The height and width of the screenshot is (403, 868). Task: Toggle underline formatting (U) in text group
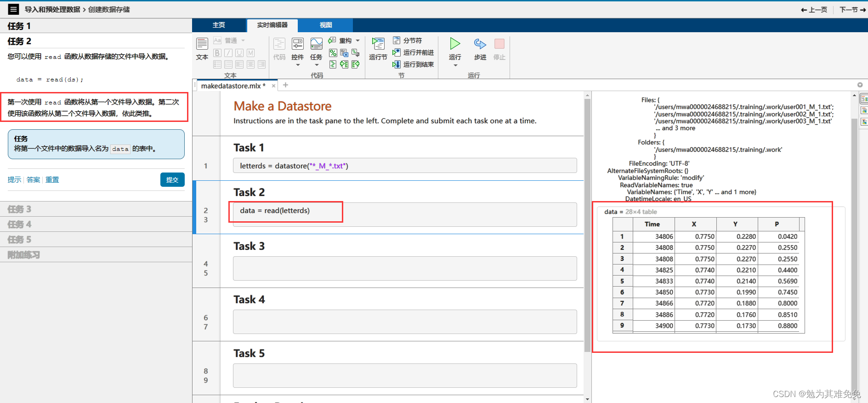pos(239,53)
